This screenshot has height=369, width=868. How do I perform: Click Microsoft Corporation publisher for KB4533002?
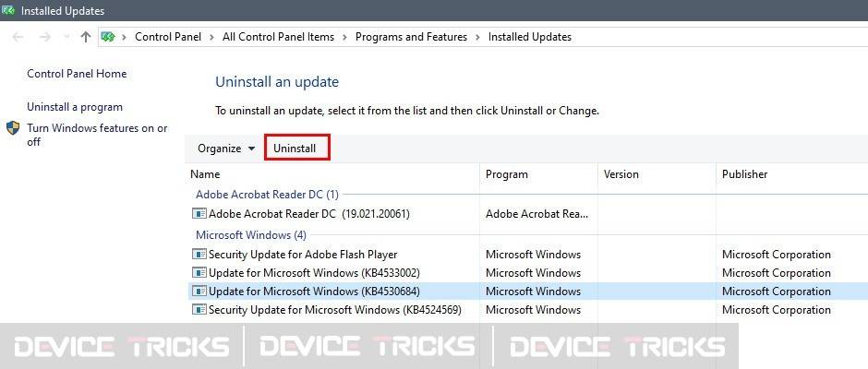(x=776, y=273)
